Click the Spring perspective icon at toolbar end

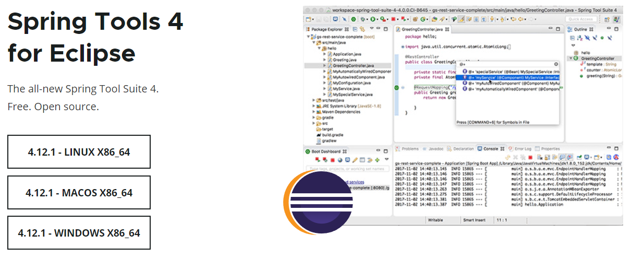pyautogui.click(x=616, y=19)
